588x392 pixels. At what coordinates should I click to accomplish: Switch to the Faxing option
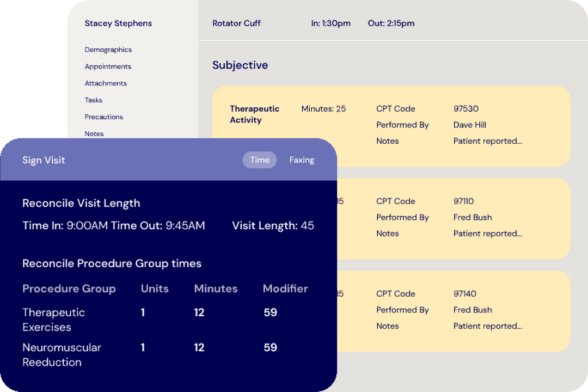302,160
